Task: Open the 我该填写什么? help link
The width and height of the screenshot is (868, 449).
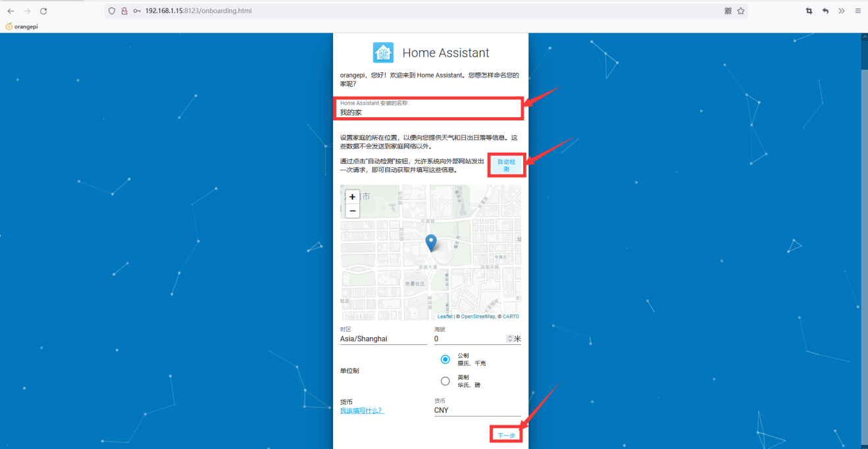Action: (362, 411)
